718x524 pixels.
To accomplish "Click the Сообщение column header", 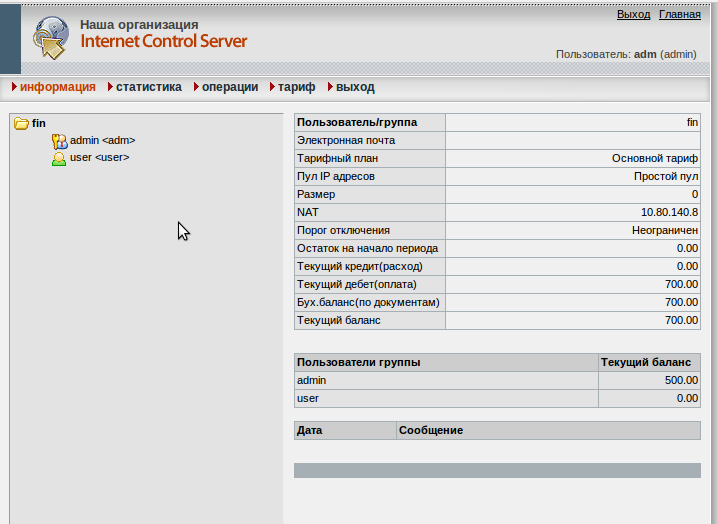I will [x=431, y=431].
